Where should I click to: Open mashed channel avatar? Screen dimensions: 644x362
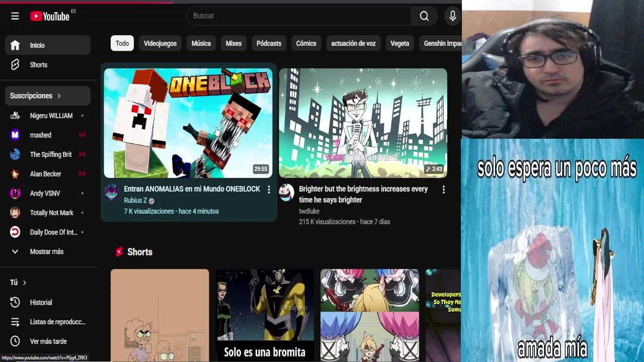15,135
